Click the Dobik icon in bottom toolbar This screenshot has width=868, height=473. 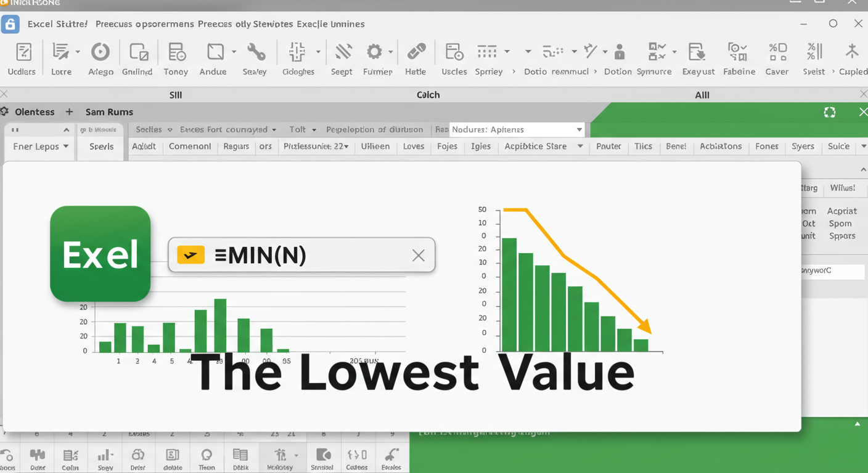tap(240, 455)
